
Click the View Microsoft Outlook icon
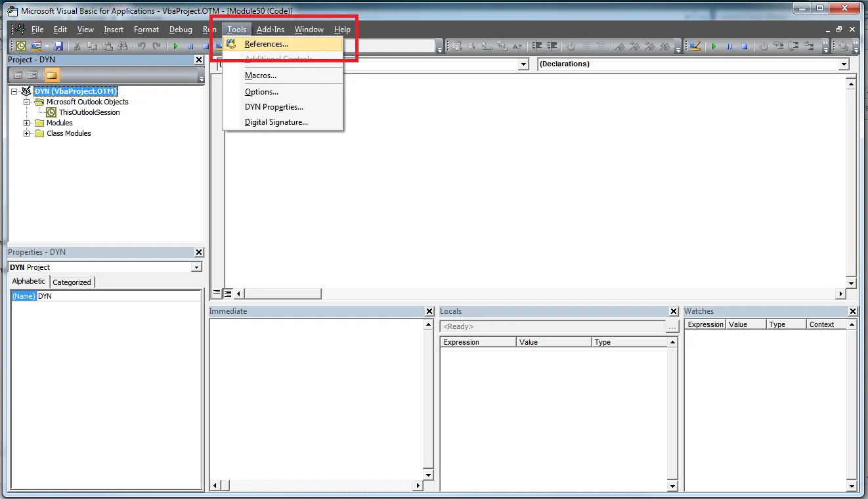pos(21,46)
